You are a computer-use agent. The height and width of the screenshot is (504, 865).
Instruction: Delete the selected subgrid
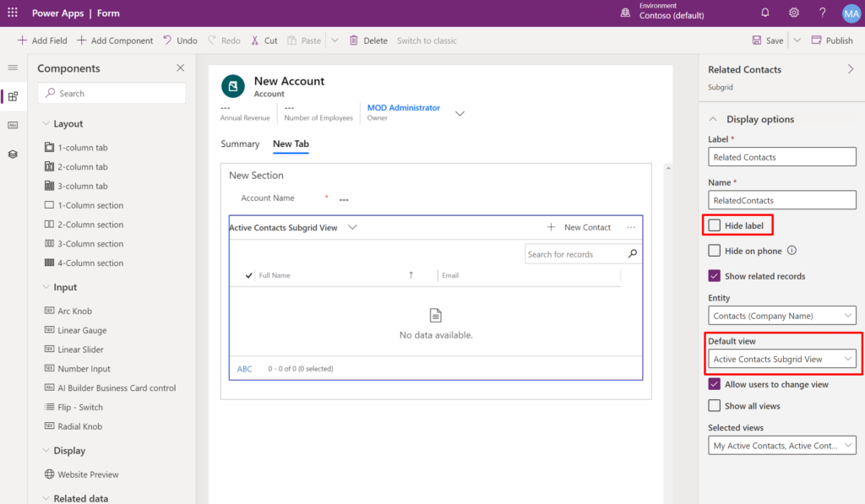tap(368, 41)
